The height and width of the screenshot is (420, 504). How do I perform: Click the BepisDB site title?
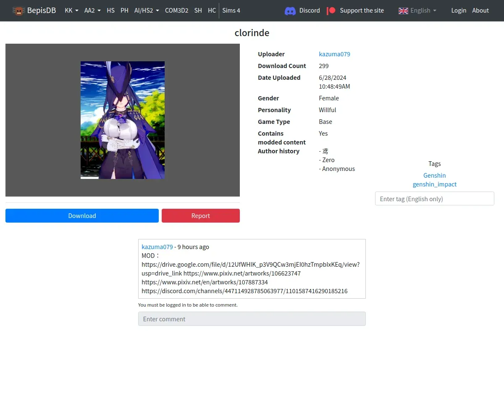click(42, 10)
